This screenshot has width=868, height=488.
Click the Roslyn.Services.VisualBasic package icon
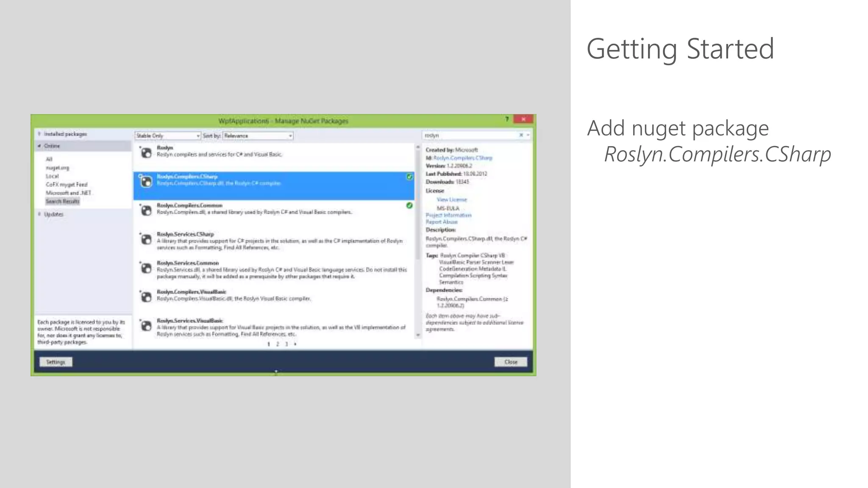[146, 326]
